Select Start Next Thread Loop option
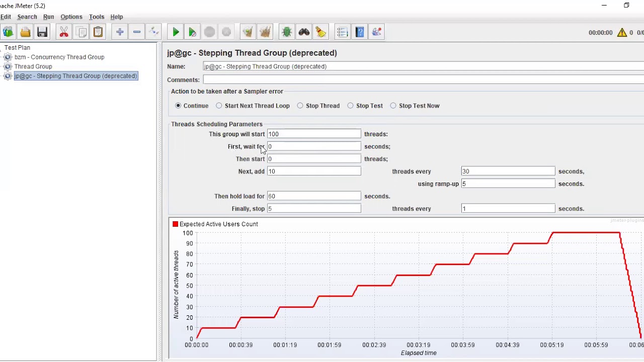The height and width of the screenshot is (362, 644). [x=219, y=106]
